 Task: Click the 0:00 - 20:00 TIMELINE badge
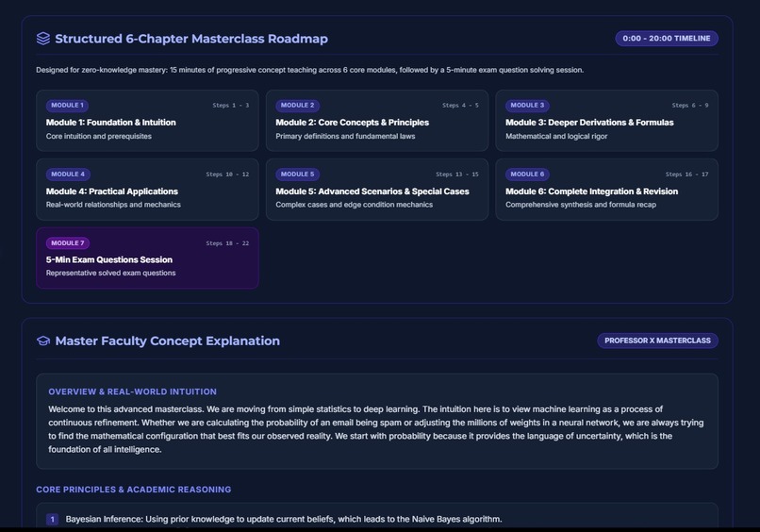click(x=667, y=39)
